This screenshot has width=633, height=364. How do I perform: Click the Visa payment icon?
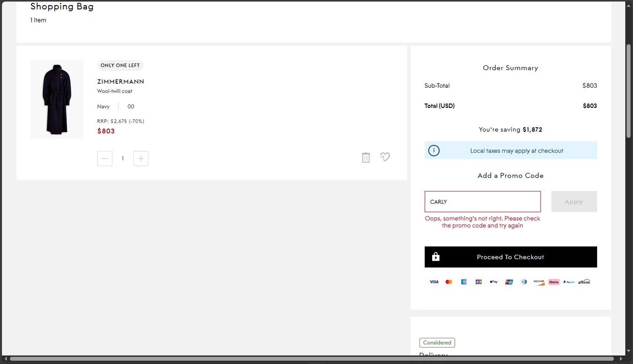click(x=434, y=282)
